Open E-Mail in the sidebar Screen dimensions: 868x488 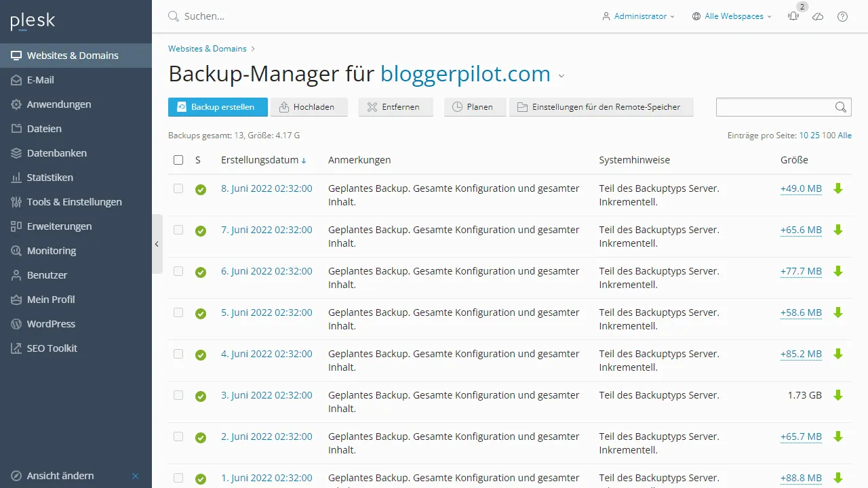pyautogui.click(x=76, y=80)
